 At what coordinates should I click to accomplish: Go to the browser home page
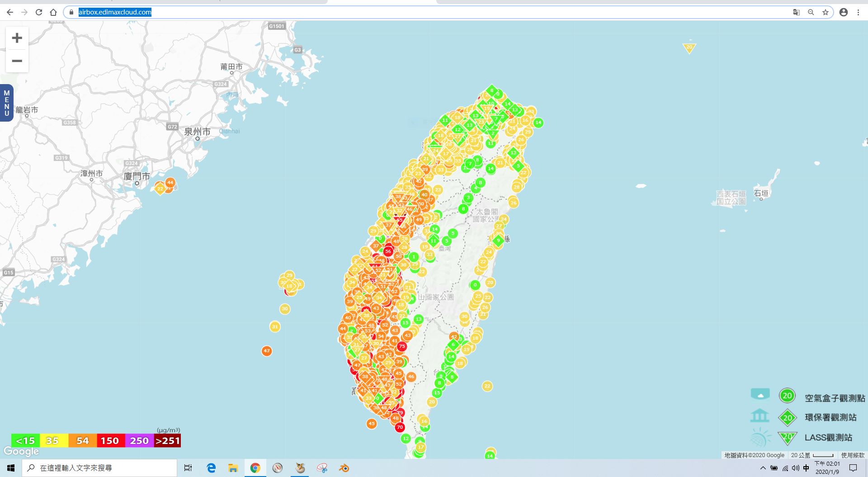pyautogui.click(x=53, y=12)
